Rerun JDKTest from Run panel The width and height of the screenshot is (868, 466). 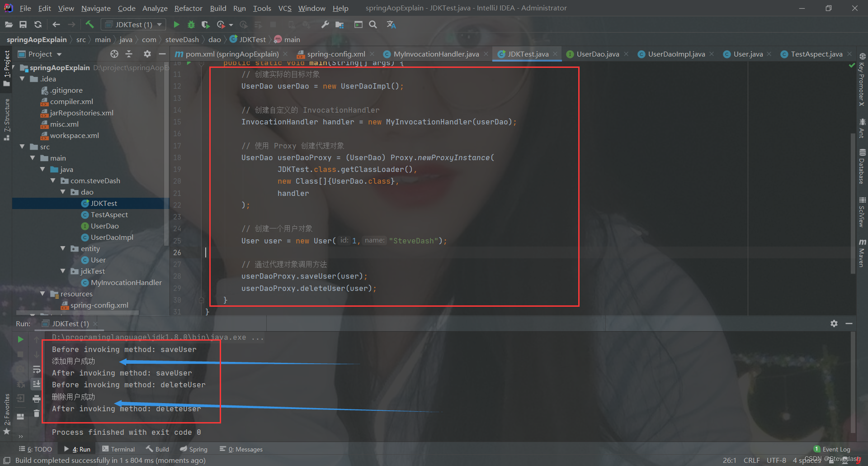coord(20,339)
